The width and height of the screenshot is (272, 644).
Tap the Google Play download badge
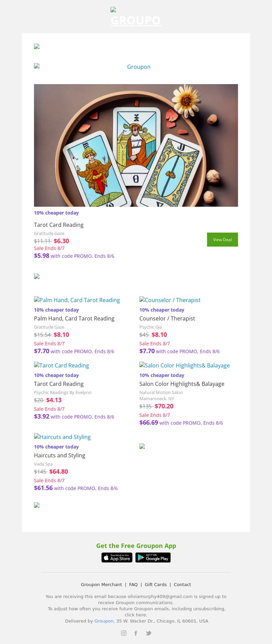coord(153,557)
